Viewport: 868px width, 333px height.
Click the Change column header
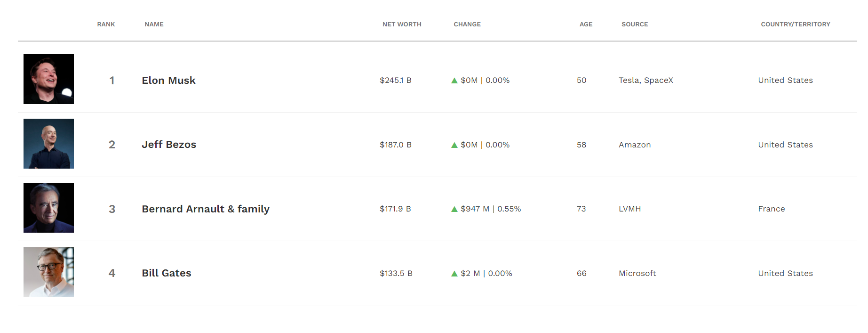coord(467,24)
